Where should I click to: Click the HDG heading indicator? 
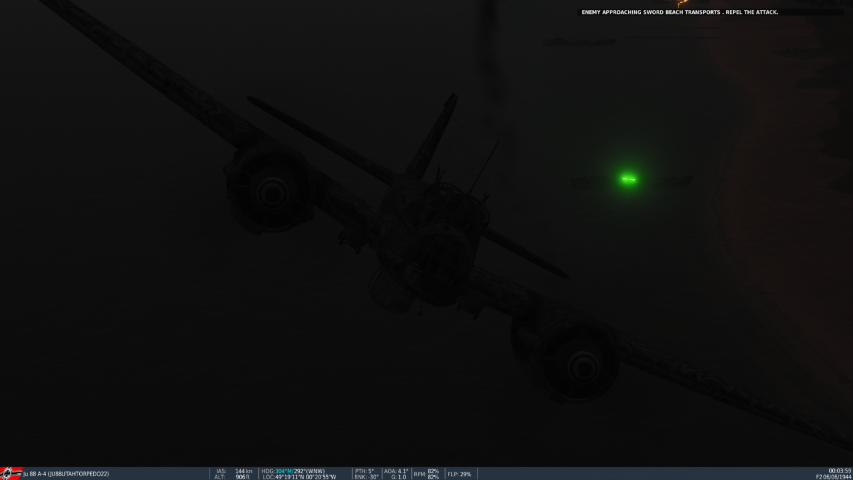point(294,470)
